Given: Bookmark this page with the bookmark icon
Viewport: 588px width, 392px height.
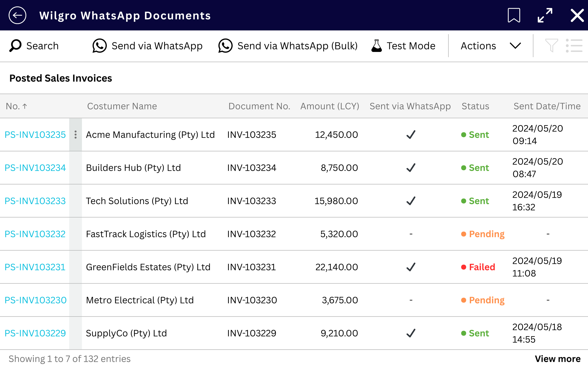Looking at the screenshot, I should [x=514, y=15].
